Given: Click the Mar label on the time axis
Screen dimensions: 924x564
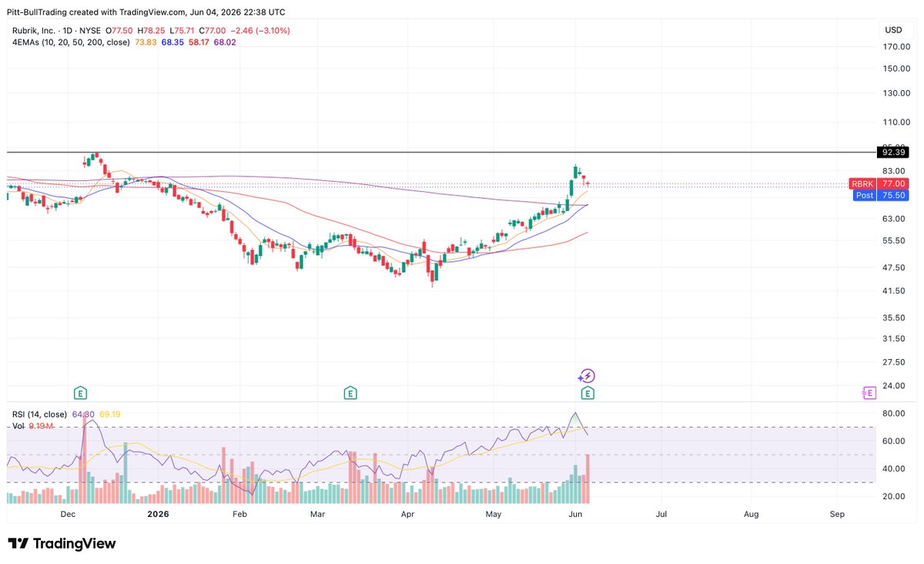Looking at the screenshot, I should click(317, 513).
